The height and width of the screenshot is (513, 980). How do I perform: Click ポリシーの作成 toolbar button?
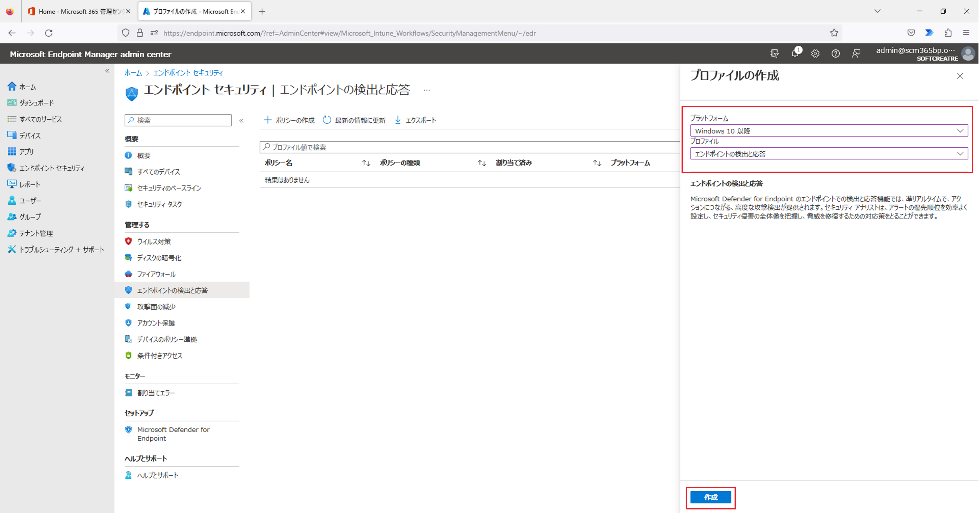(x=289, y=120)
